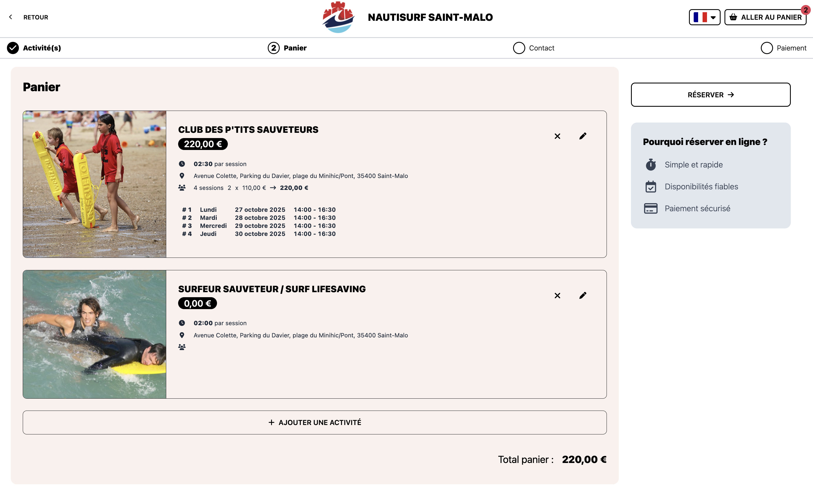Go to the checked Activité(s) step

[x=13, y=48]
